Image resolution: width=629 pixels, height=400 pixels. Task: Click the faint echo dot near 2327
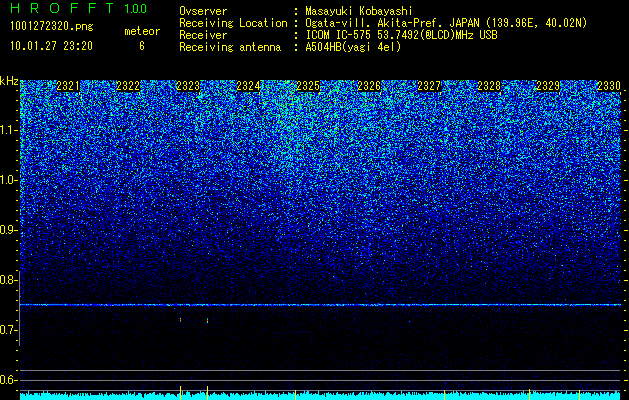[409, 321]
